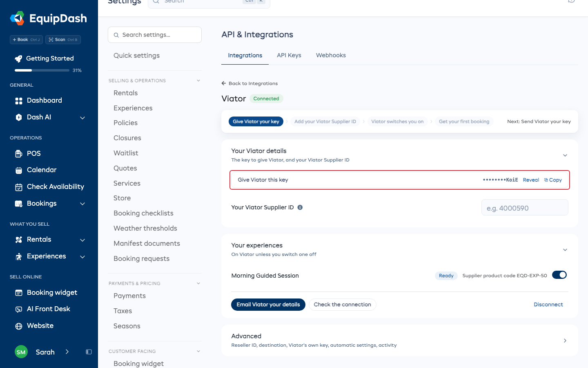Screen dimensions: 588x368
Task: Toggle off Morning Guided Session on Viator
Action: click(559, 275)
